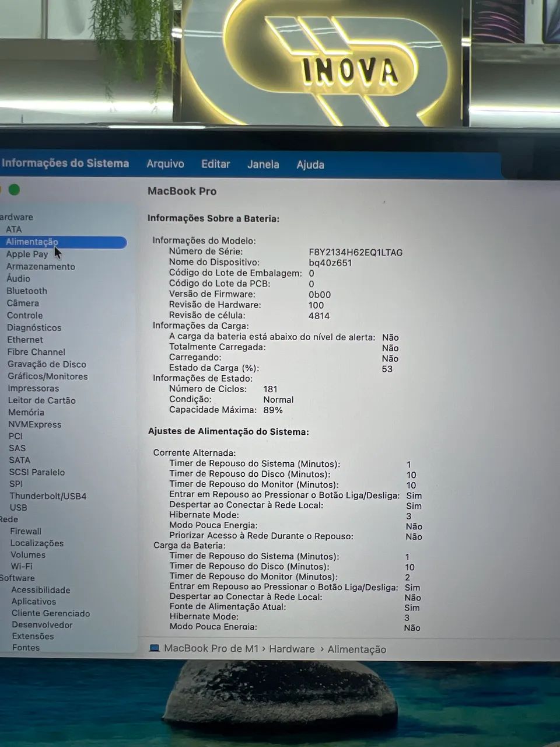Select Aplicativos in the sidebar
Screen dimensions: 560x747
[x=34, y=602]
